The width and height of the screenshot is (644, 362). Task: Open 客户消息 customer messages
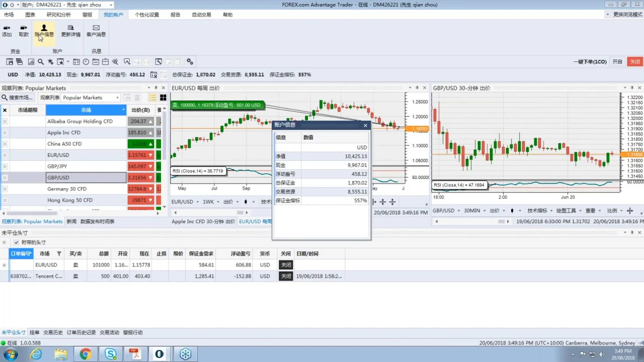click(96, 31)
